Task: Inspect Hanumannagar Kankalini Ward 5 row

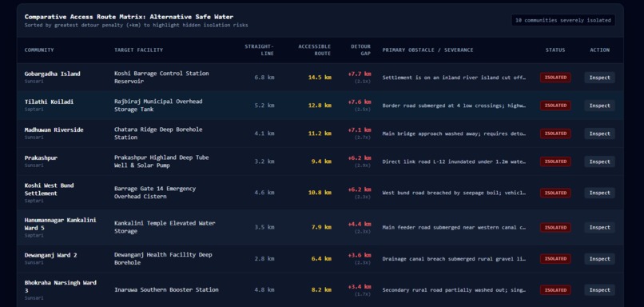Action: pyautogui.click(x=599, y=227)
